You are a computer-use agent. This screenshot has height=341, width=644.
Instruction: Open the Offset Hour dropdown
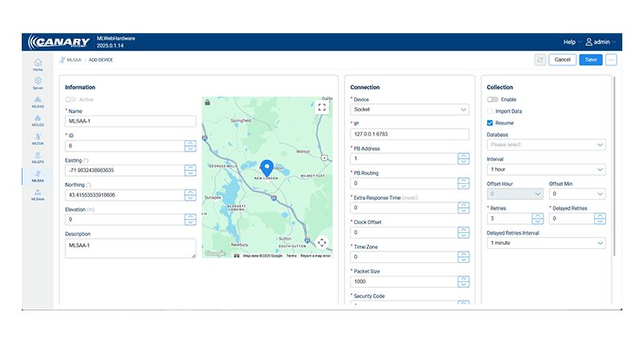[x=515, y=193]
